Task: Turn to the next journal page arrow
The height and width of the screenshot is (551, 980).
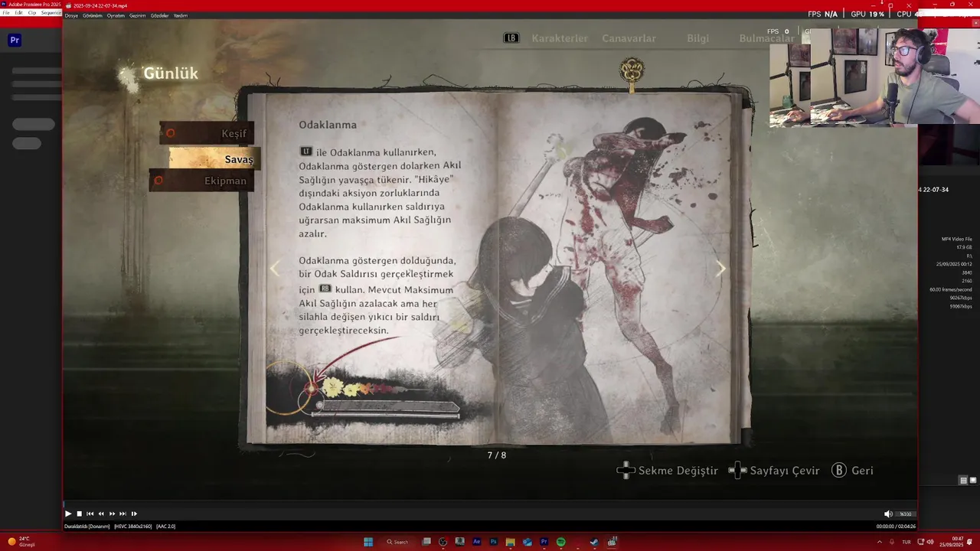Action: tap(720, 269)
